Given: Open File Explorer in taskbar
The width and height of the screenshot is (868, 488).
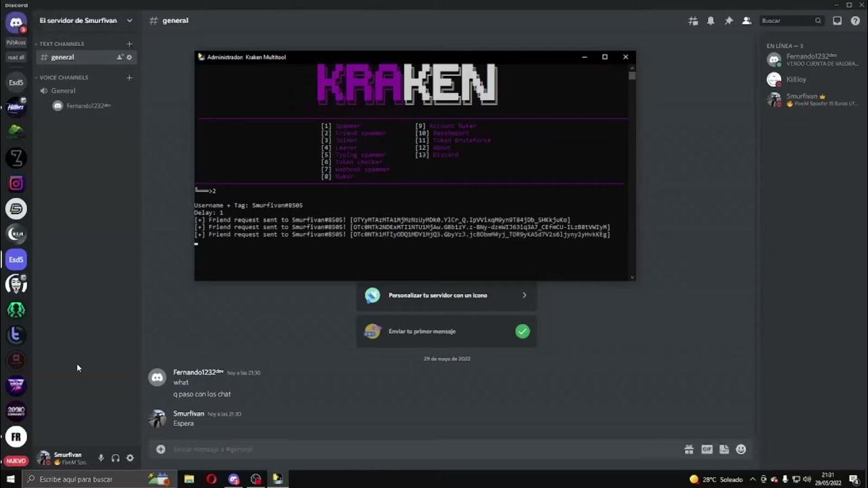Looking at the screenshot, I should (189, 479).
